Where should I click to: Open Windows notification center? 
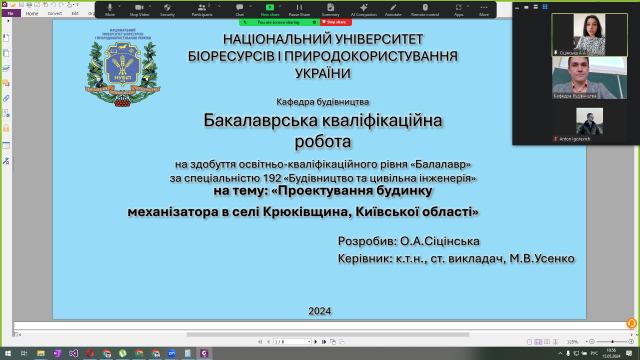click(x=629, y=353)
